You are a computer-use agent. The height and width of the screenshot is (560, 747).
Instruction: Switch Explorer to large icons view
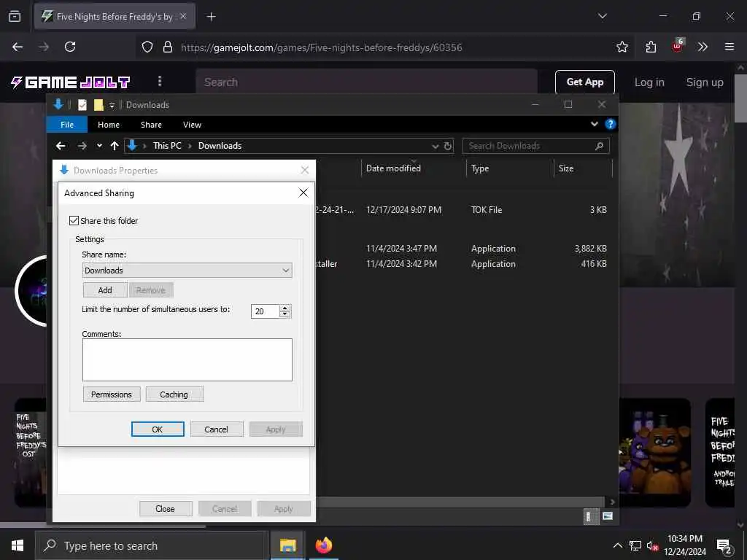608,516
